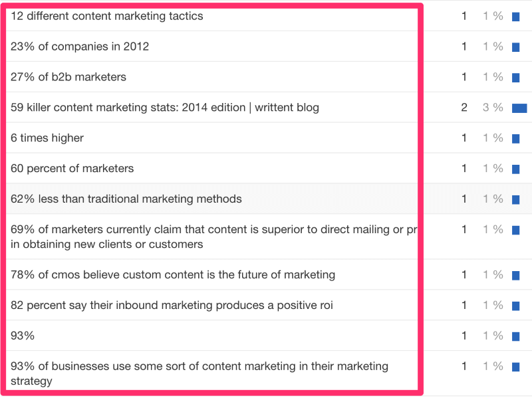
Task: Click the 3 % value for 59 killer stats
Action: pyautogui.click(x=493, y=108)
